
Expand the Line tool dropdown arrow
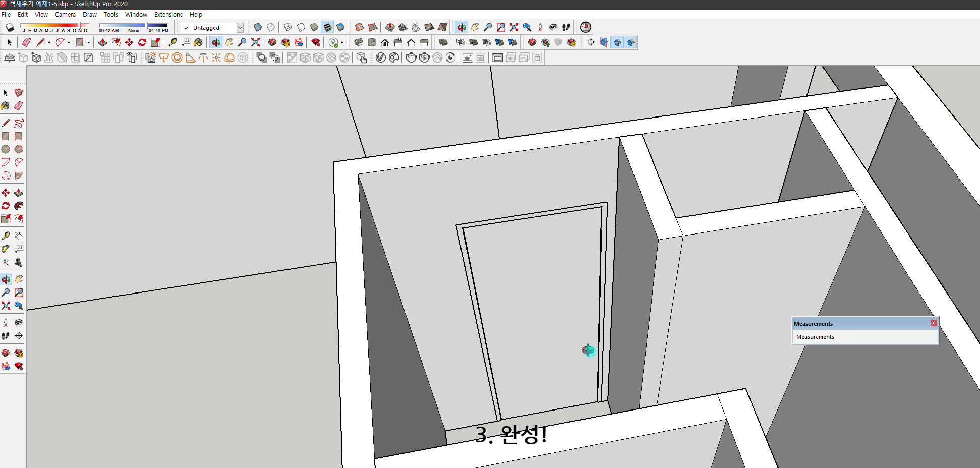coord(49,42)
